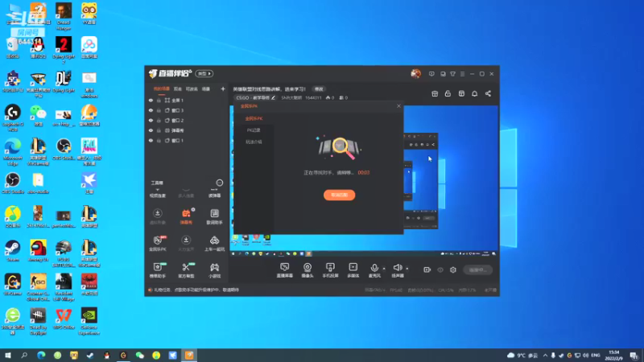644x362 pixels.
Task: Open 视频连麦 tool
Action: point(158,193)
